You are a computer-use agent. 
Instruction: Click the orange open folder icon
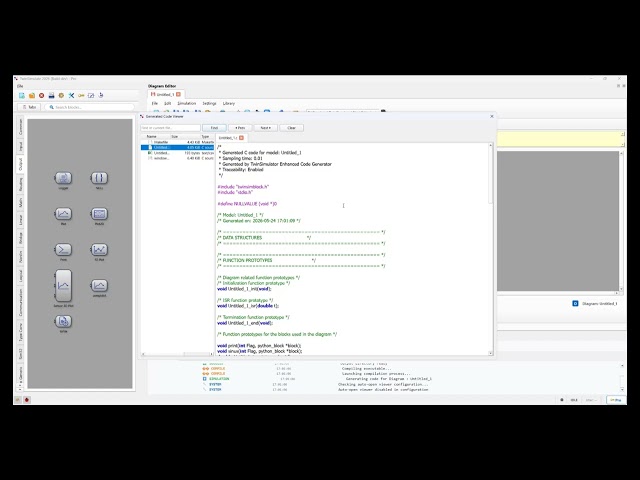point(32,96)
